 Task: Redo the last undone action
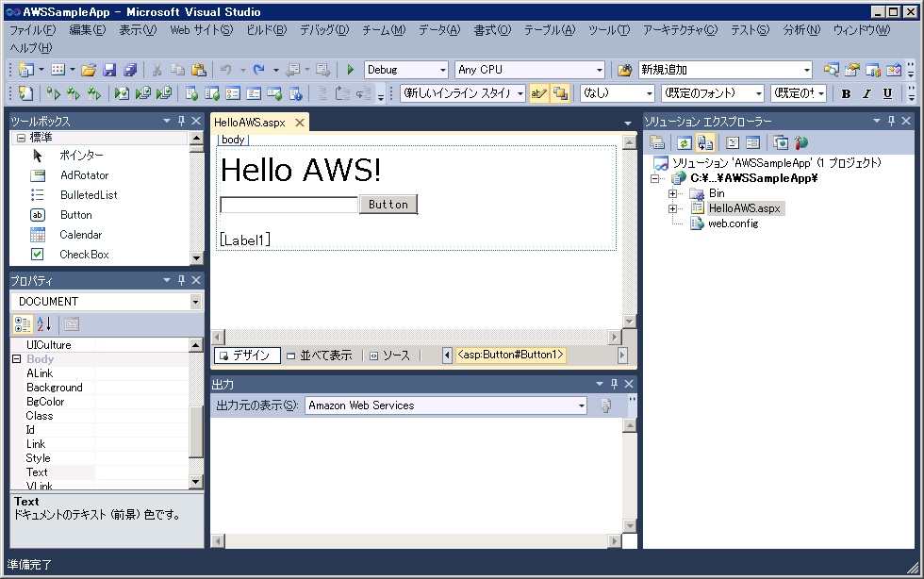258,70
